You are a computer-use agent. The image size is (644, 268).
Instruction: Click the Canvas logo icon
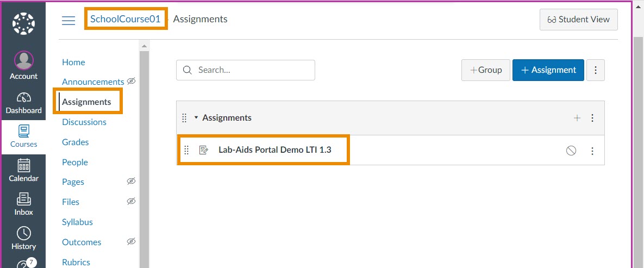pyautogui.click(x=23, y=23)
